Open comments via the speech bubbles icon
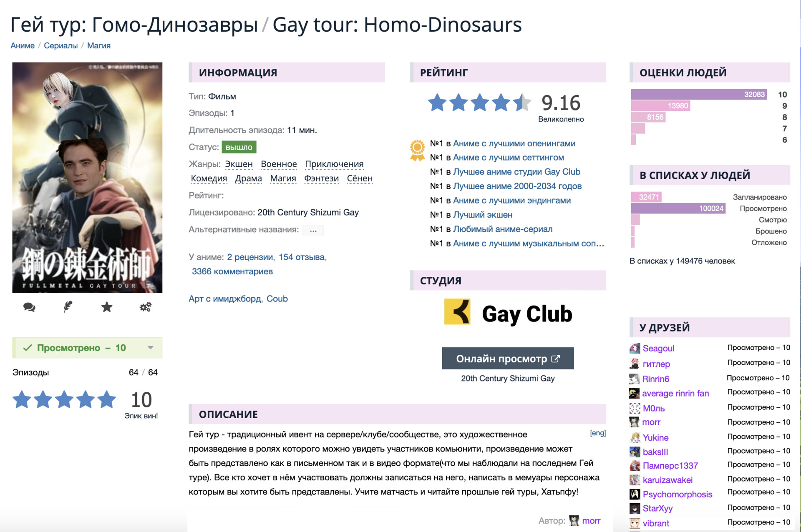The height and width of the screenshot is (532, 801). [29, 307]
